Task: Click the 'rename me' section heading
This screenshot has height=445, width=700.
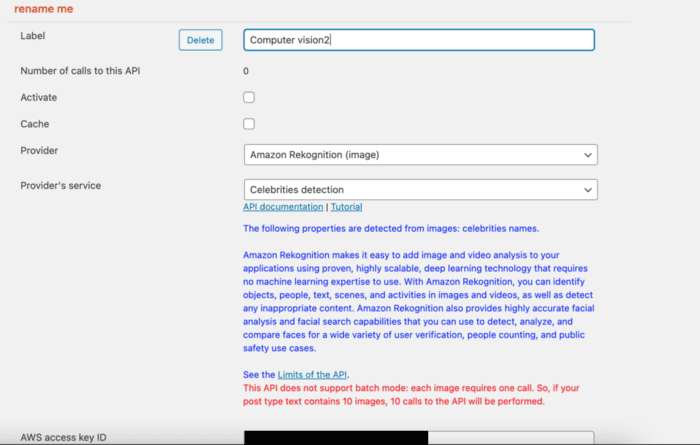Action: click(x=44, y=9)
